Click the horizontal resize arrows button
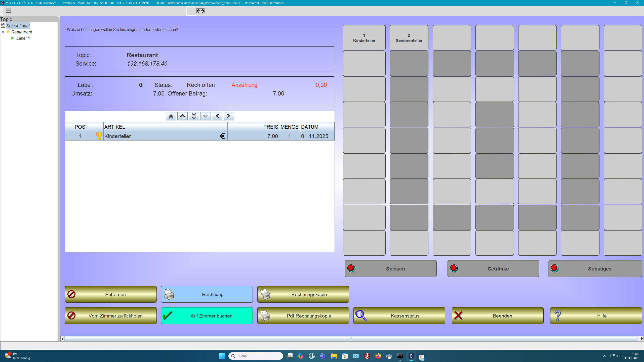 [200, 11]
